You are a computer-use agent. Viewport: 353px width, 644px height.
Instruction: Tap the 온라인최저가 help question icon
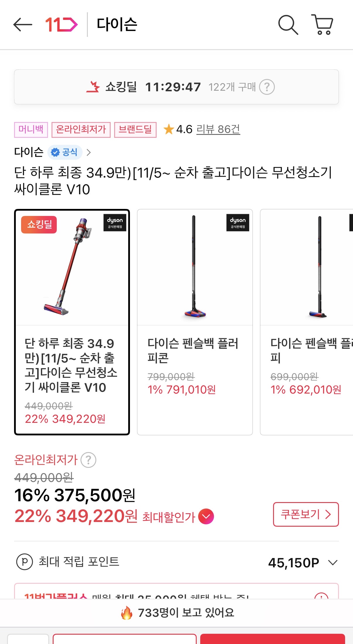click(88, 460)
